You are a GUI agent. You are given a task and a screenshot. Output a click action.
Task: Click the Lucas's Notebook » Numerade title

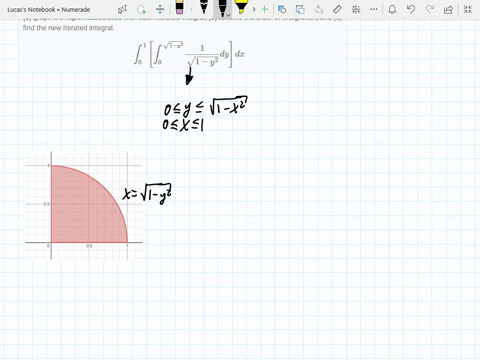pyautogui.click(x=49, y=10)
